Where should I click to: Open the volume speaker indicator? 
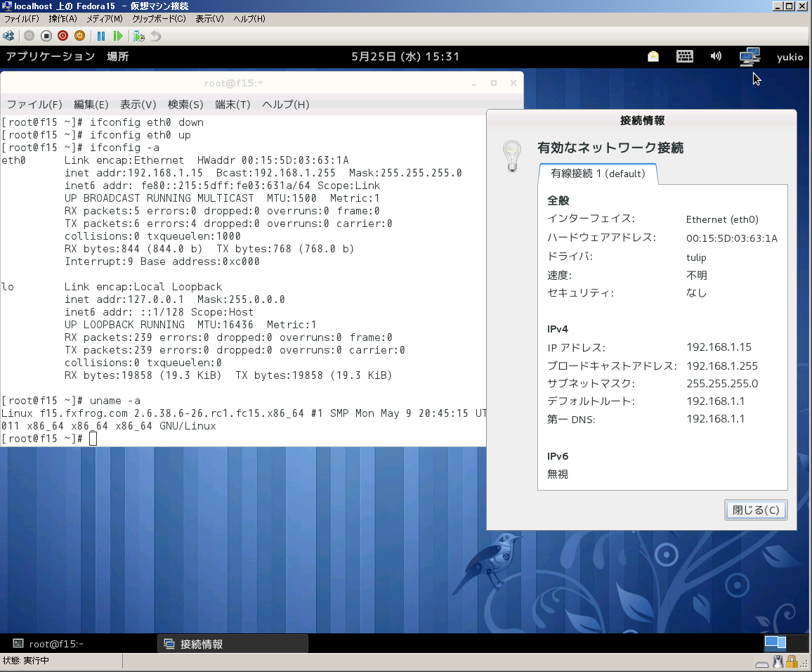716,56
